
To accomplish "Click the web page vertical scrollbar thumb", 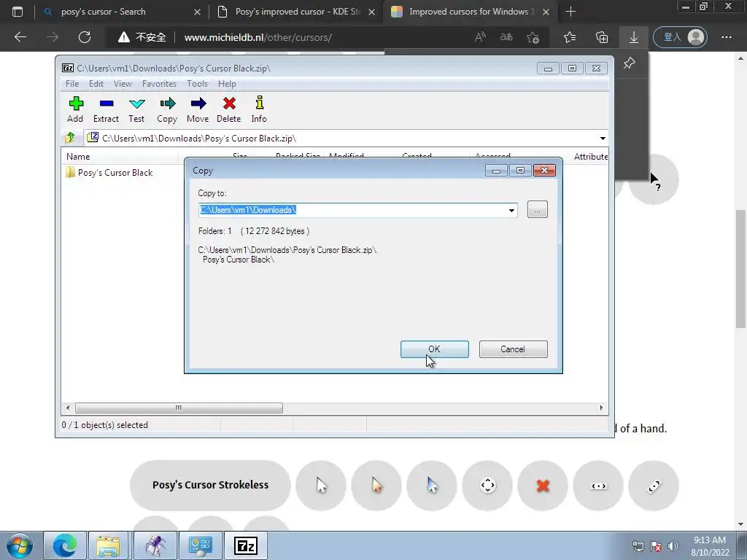I will [x=740, y=269].
